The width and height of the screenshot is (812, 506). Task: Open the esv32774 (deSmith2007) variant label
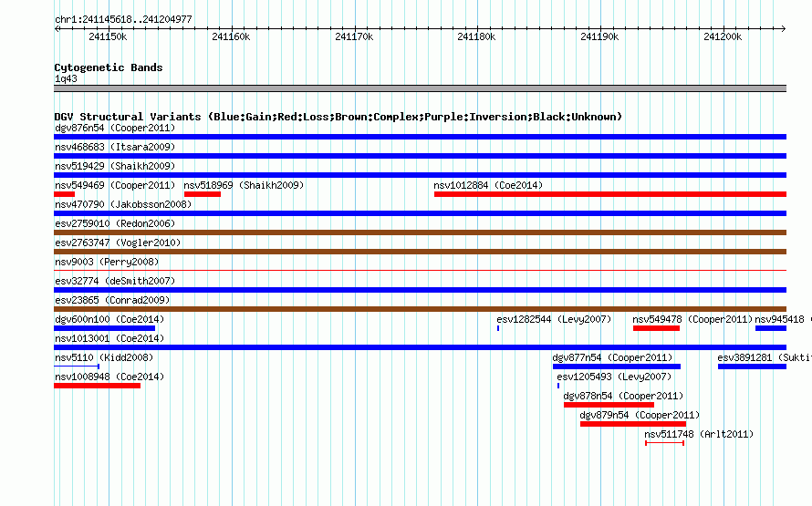click(x=115, y=281)
